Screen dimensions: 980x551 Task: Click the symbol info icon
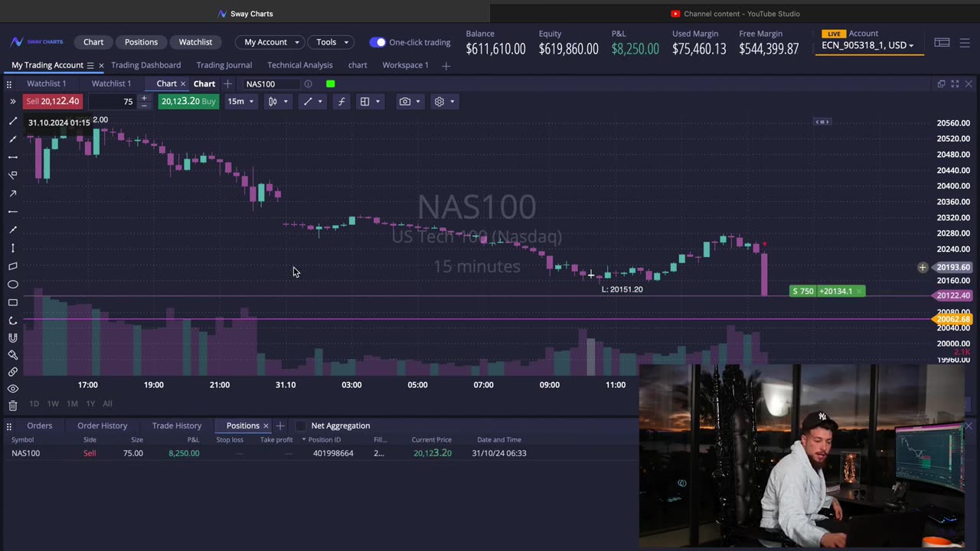308,83
